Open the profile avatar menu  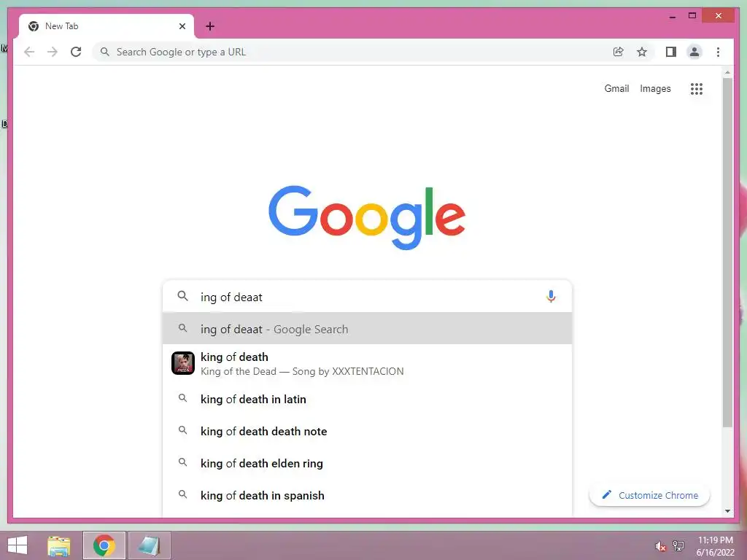point(694,52)
